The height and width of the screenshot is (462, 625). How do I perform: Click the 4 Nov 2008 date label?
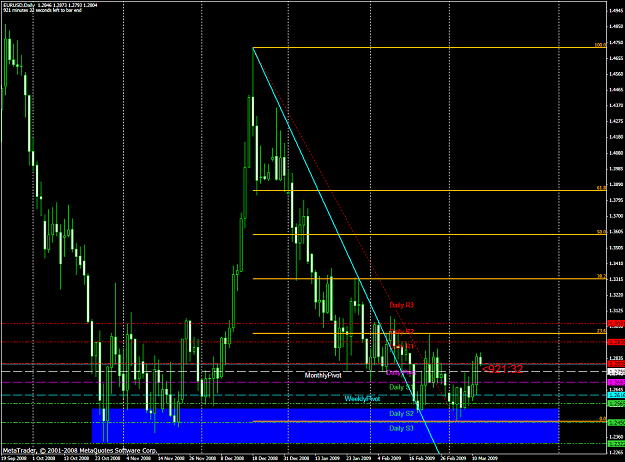tap(138, 458)
